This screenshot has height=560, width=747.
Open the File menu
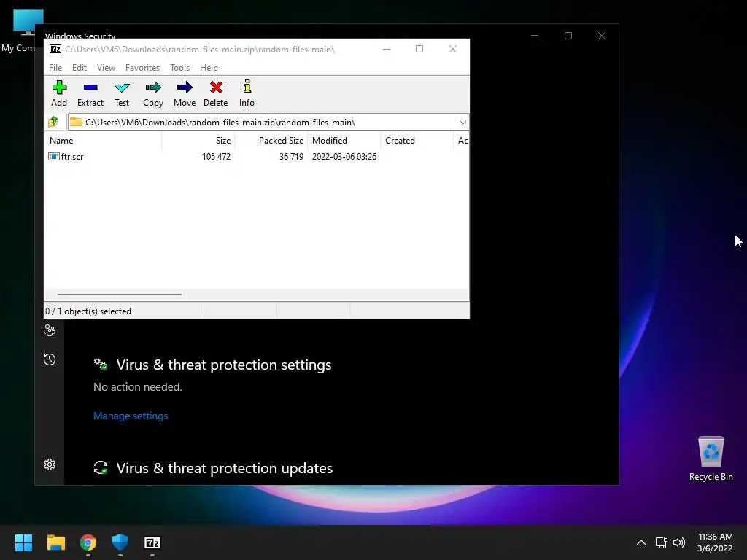click(x=55, y=68)
